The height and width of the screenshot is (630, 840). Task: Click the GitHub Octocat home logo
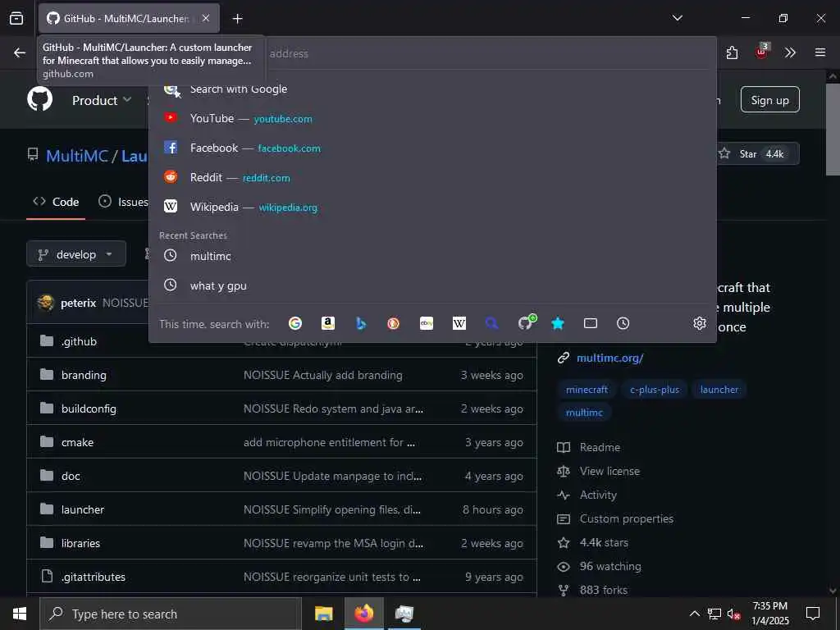39,99
